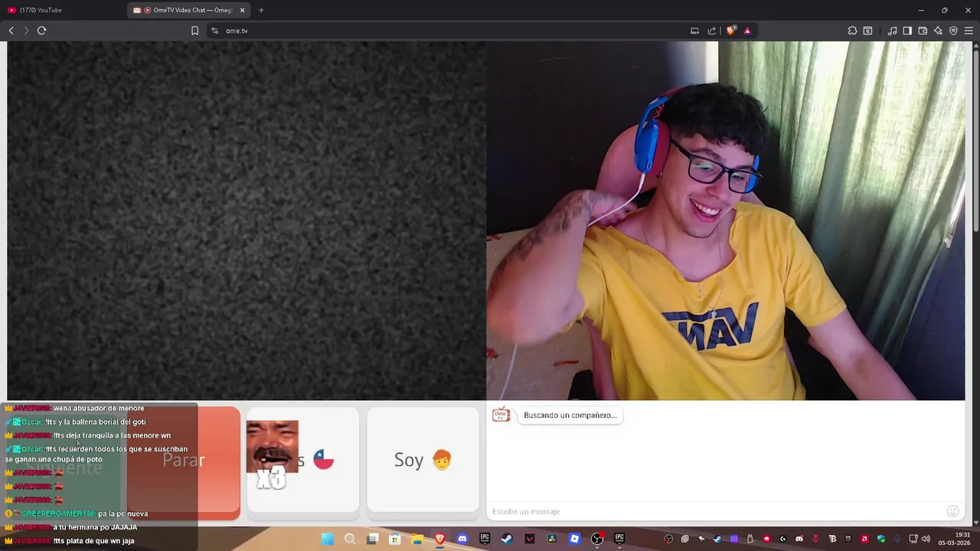Share this page using share icon
The image size is (980, 551).
click(712, 31)
